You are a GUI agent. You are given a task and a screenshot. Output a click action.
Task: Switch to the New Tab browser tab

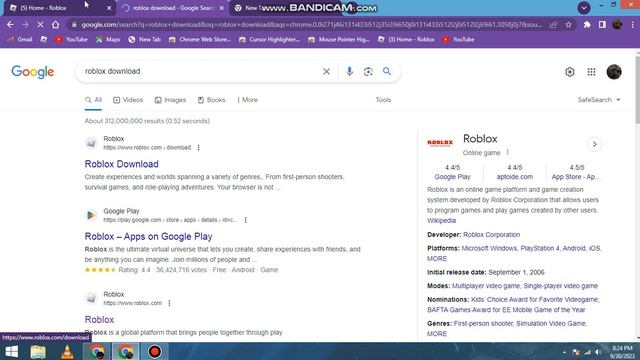251,8
